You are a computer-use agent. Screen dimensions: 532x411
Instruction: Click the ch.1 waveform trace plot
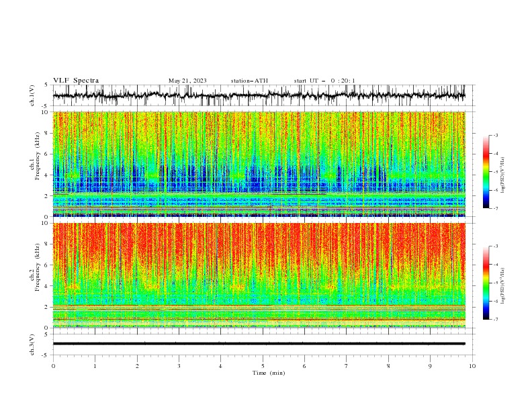259,95
